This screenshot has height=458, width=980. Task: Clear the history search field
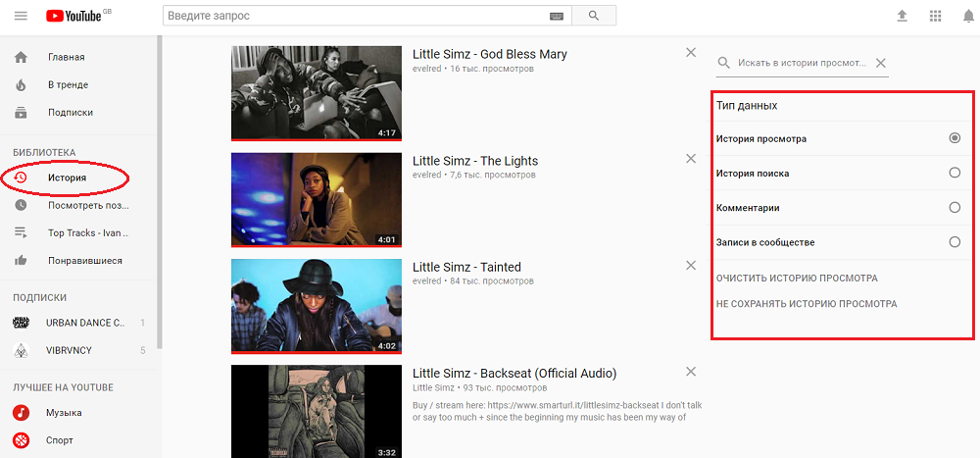point(880,63)
